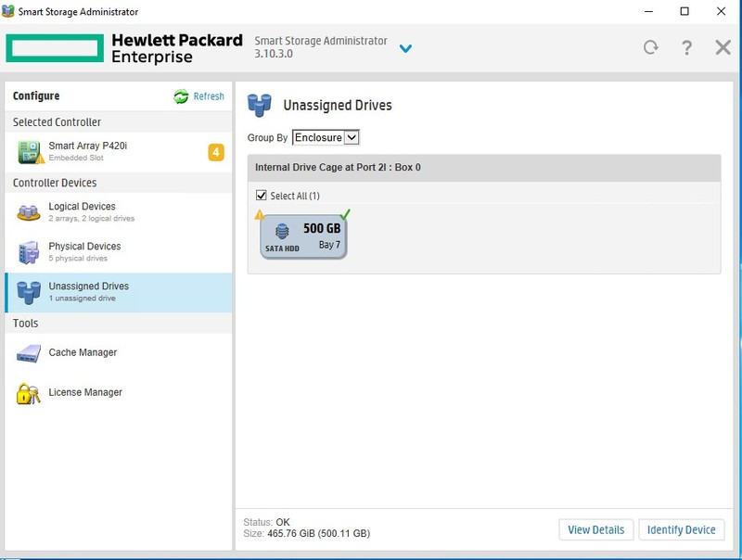Click the Hewlett Packard Enterprise logo
The width and height of the screenshot is (742, 560).
[124, 48]
